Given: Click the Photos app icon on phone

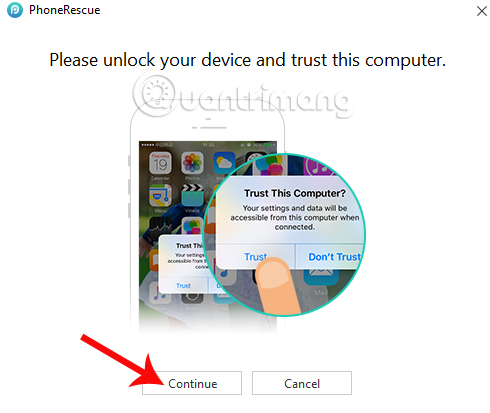Looking at the screenshot, I should tap(192, 163).
